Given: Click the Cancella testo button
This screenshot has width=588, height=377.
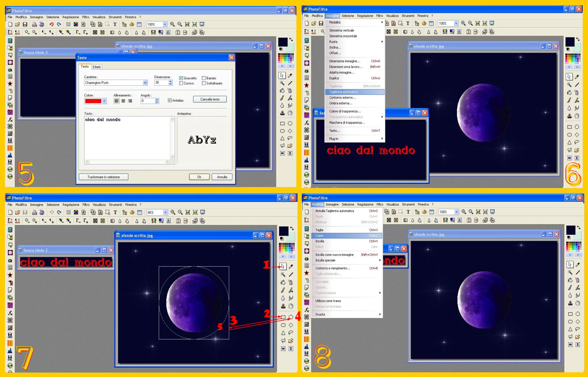Looking at the screenshot, I should pyautogui.click(x=210, y=99).
